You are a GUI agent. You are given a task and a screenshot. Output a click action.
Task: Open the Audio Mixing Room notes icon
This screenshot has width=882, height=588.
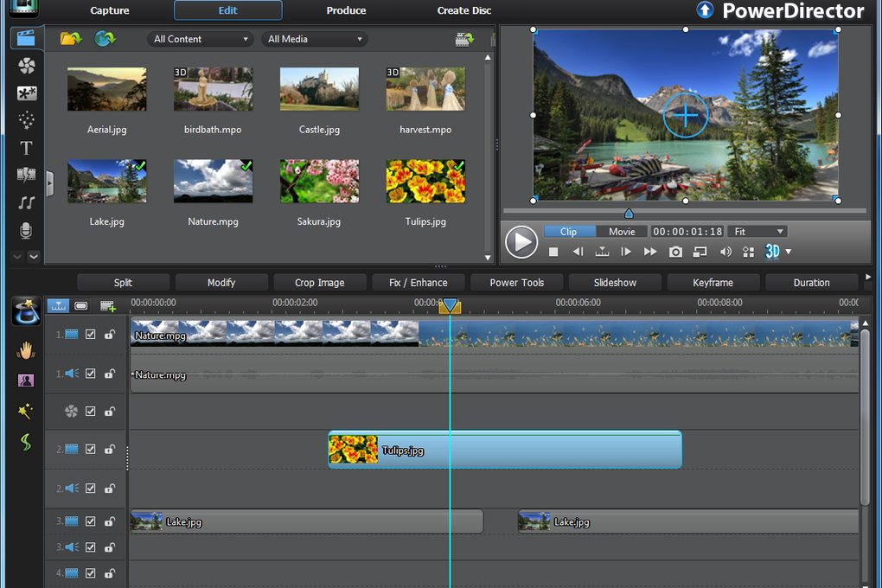(26, 202)
